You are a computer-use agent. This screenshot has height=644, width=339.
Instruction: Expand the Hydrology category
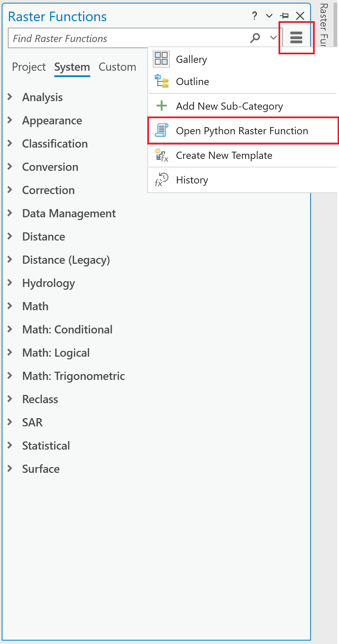click(10, 283)
